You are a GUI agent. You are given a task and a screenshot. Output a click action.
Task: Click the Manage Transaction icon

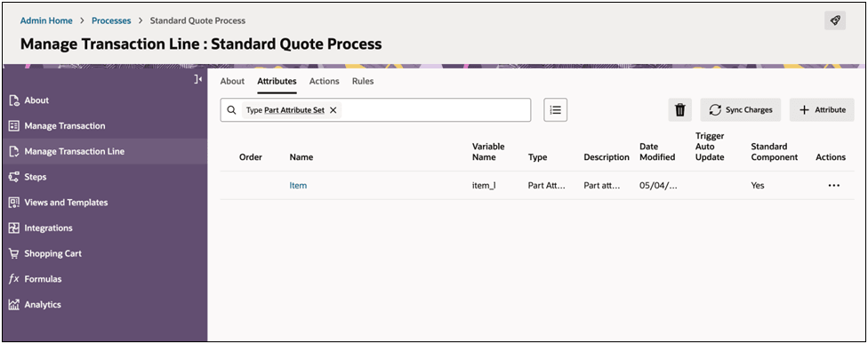[14, 125]
